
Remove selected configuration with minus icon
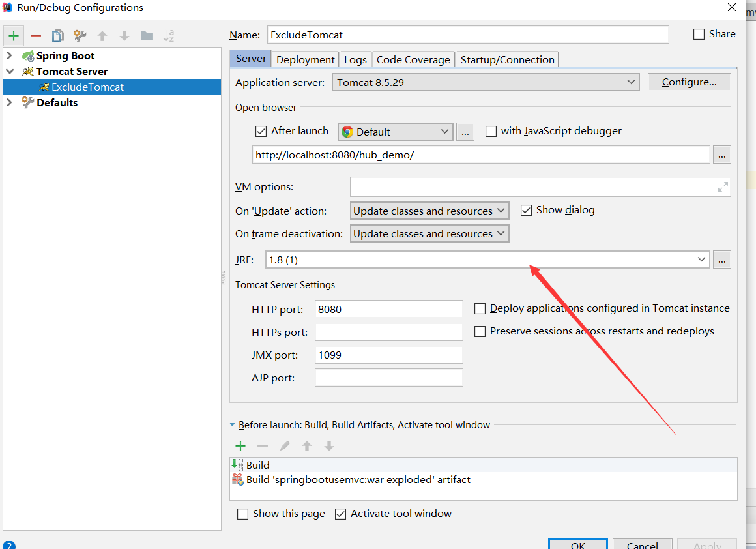click(x=36, y=36)
